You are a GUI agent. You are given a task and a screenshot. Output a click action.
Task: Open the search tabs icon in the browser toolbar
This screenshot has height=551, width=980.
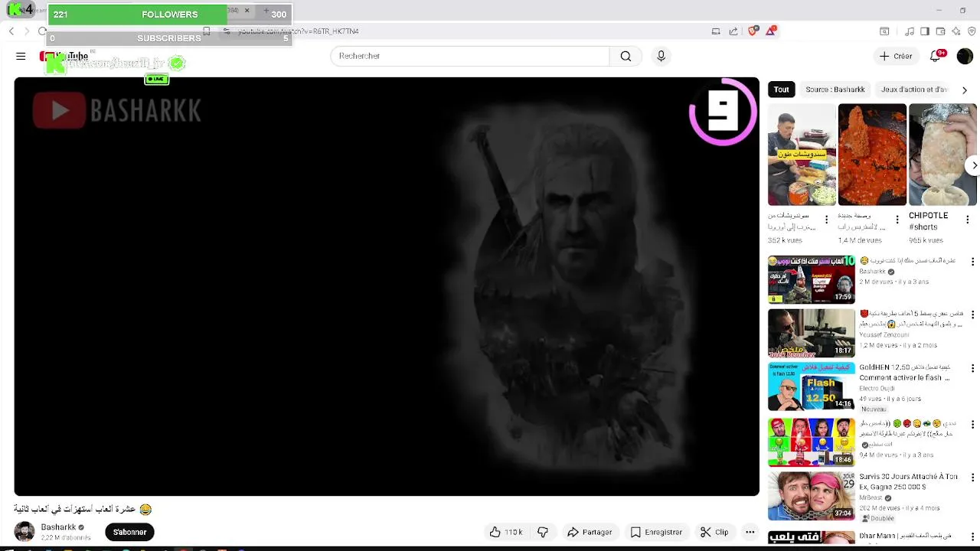pos(884,31)
